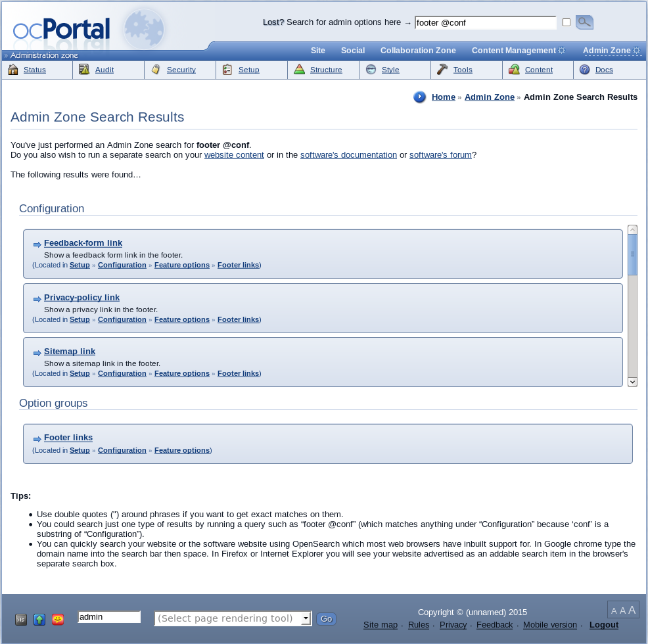Click the Status menu house icon
648x644 pixels.
coord(13,70)
